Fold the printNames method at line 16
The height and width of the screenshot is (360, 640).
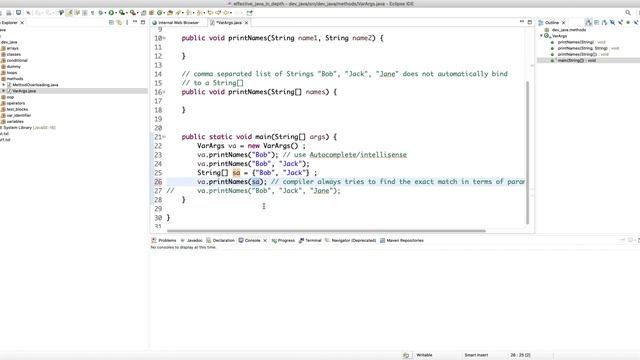(x=164, y=92)
